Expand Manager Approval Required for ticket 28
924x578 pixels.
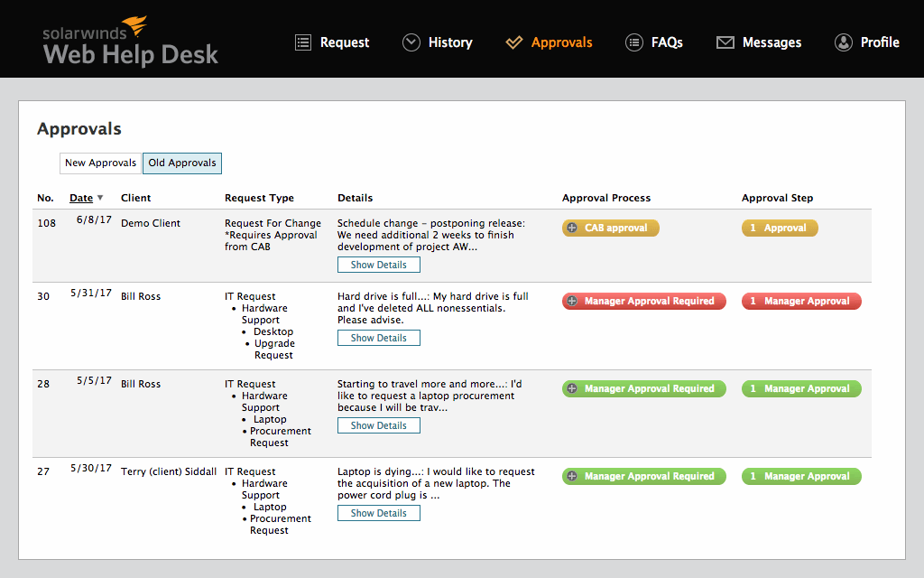(x=571, y=388)
